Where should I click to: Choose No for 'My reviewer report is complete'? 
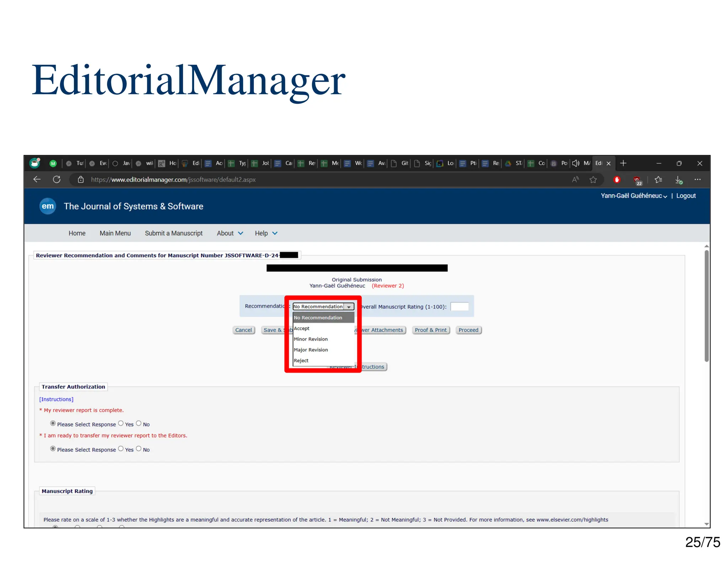click(x=139, y=423)
